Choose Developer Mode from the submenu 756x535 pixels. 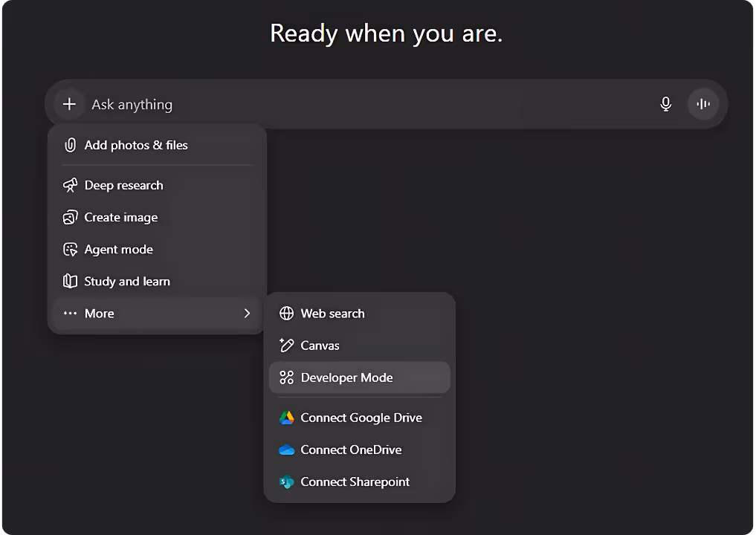(x=346, y=377)
